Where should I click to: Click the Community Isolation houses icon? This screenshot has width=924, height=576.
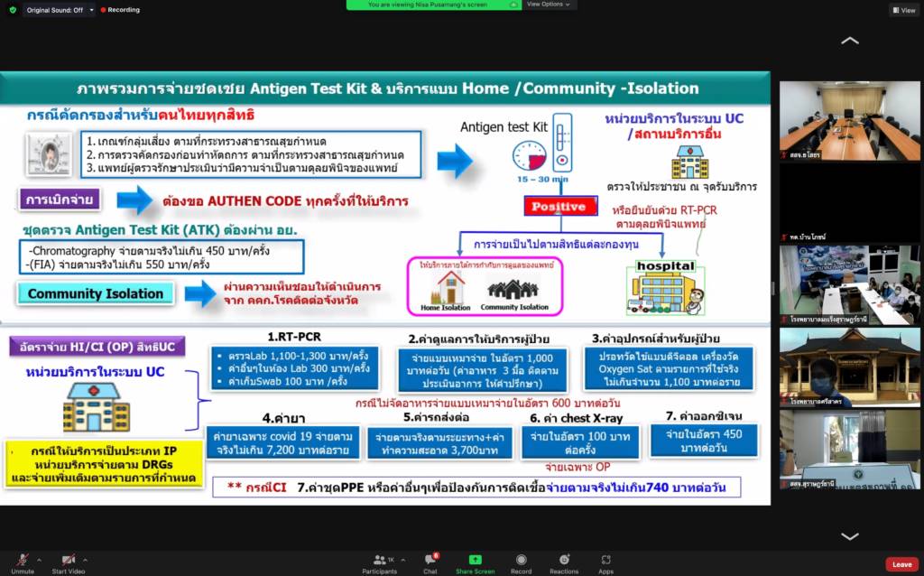click(x=513, y=288)
